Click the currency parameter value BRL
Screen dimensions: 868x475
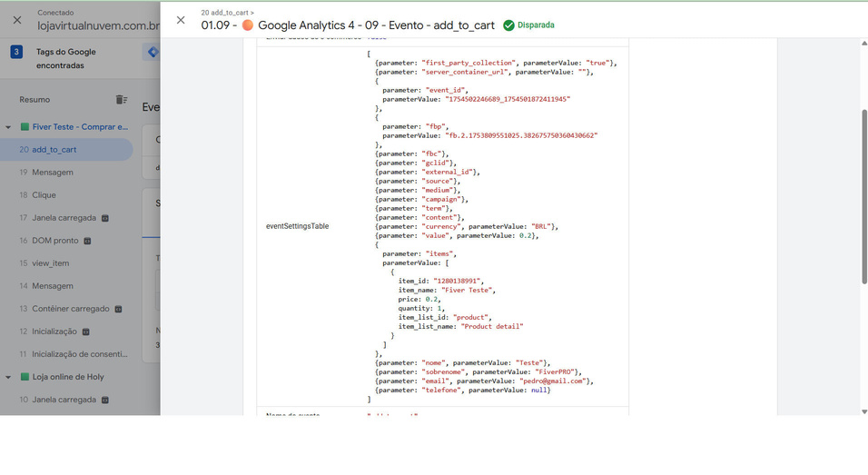point(541,227)
